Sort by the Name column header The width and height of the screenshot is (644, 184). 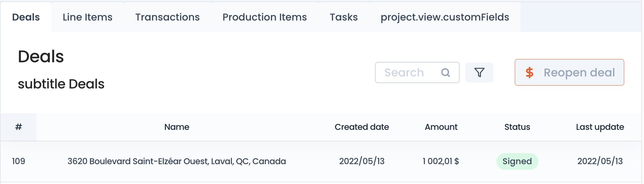[177, 127]
